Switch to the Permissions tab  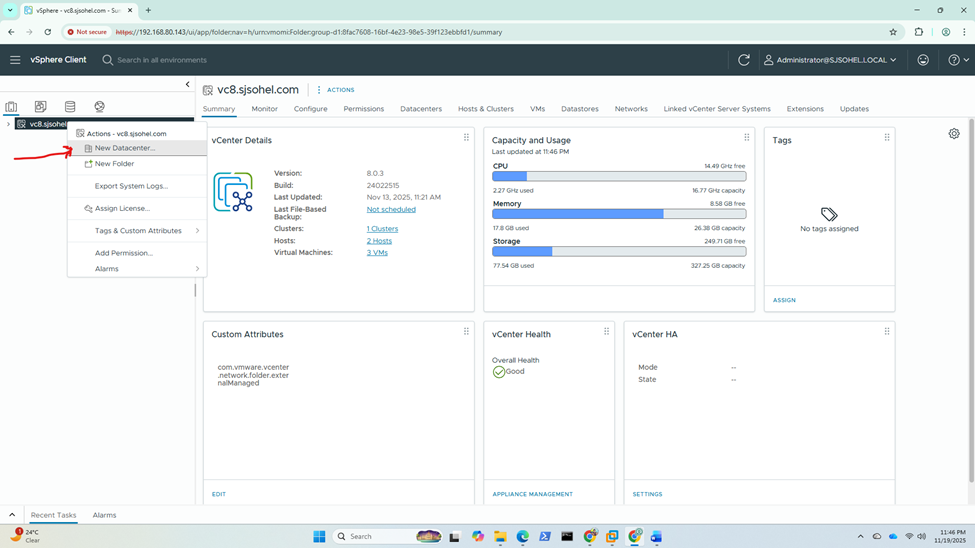point(364,109)
